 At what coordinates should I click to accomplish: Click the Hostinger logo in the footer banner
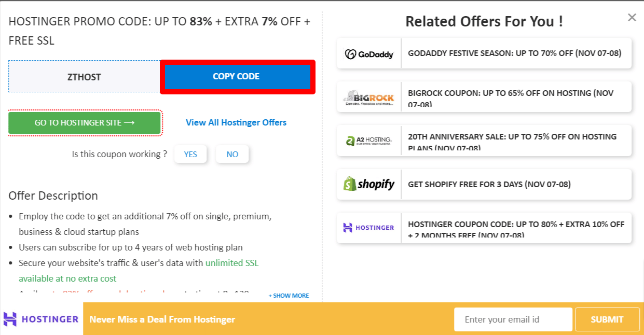pos(42,319)
